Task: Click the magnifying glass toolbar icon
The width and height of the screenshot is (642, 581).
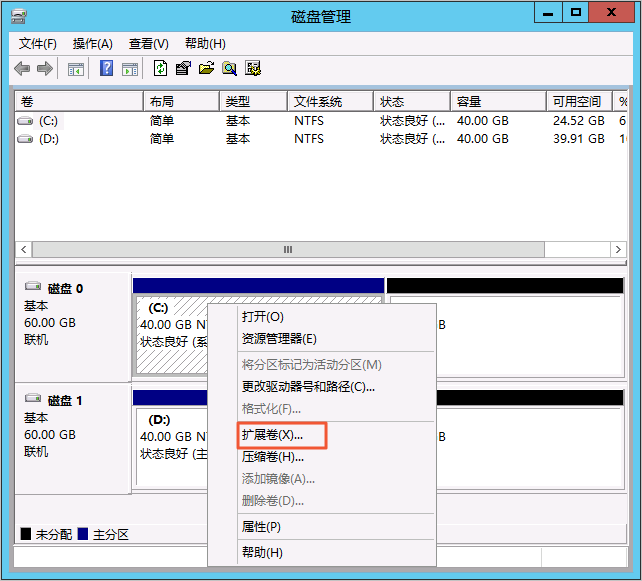Action: (229, 69)
